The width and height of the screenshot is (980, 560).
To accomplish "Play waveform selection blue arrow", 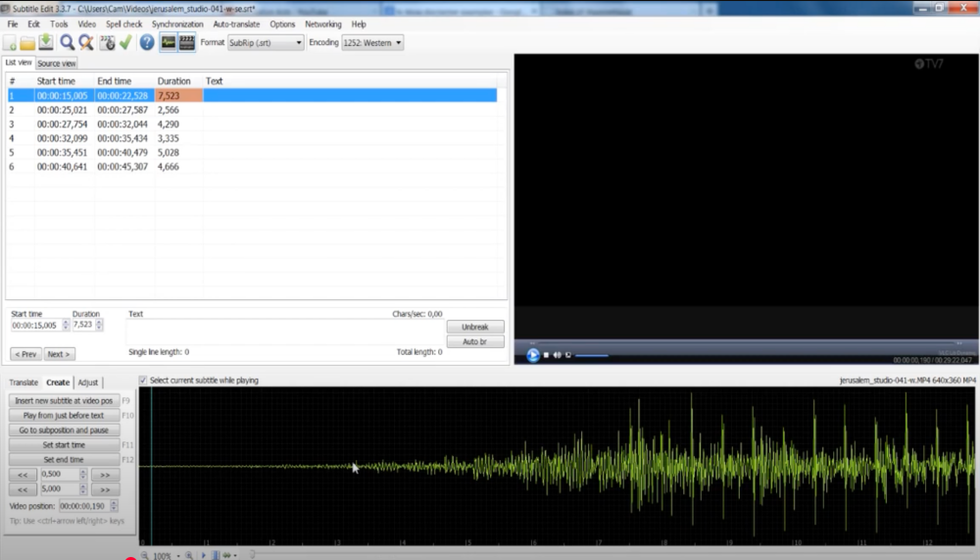I will (204, 555).
